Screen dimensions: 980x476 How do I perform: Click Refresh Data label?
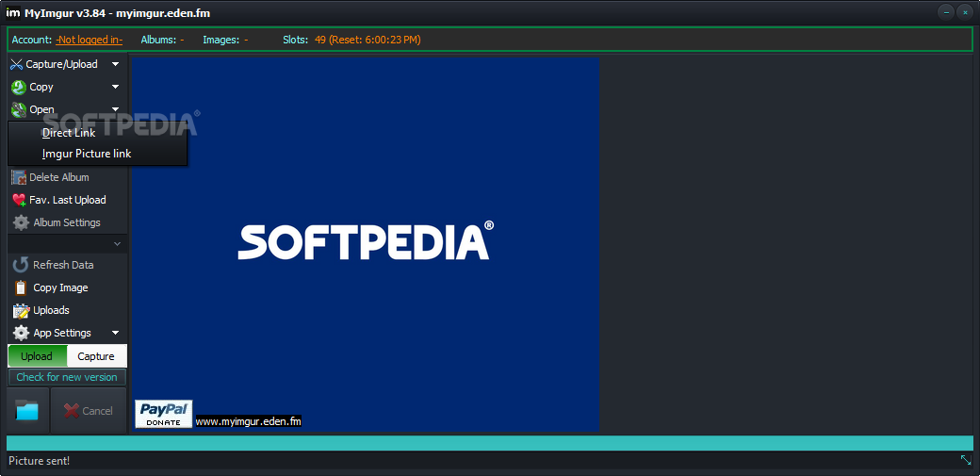pos(64,265)
